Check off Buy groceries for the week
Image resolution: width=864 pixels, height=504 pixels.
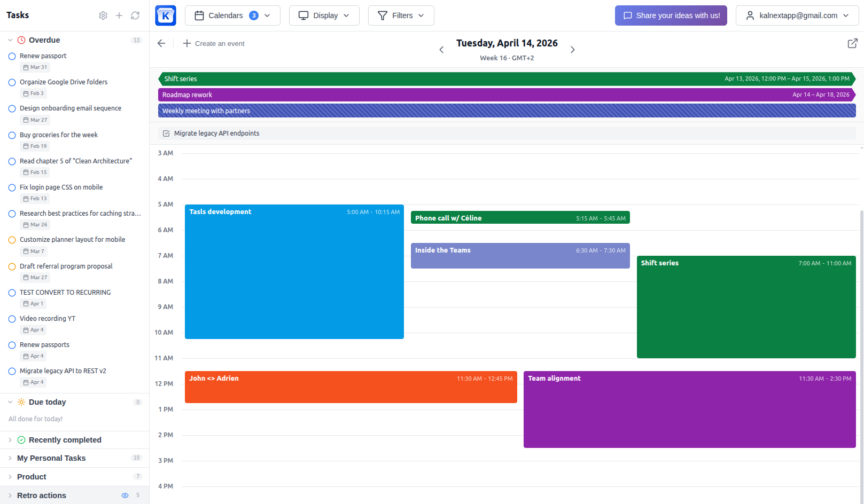point(12,135)
